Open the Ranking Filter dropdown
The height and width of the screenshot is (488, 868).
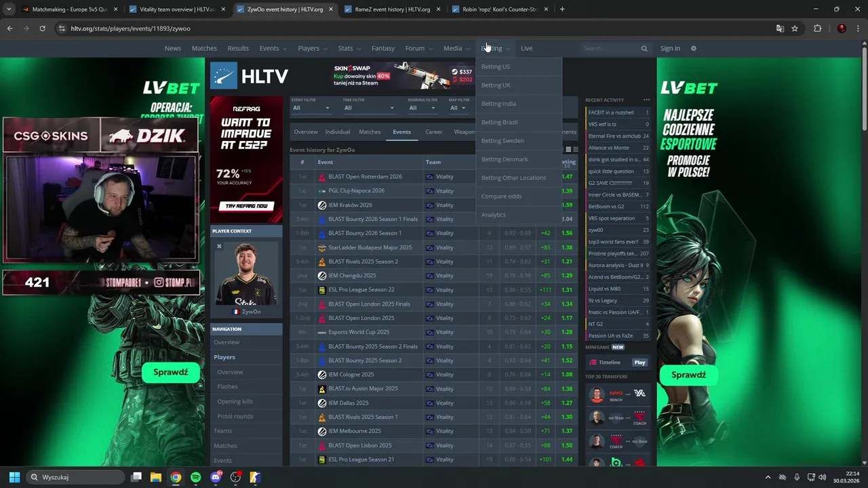(423, 108)
